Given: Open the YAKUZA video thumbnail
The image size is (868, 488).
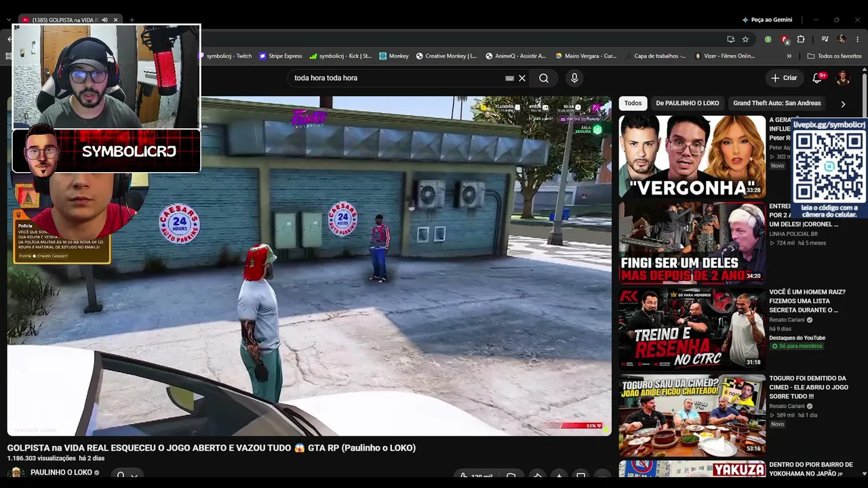Looking at the screenshot, I should pyautogui.click(x=692, y=468).
